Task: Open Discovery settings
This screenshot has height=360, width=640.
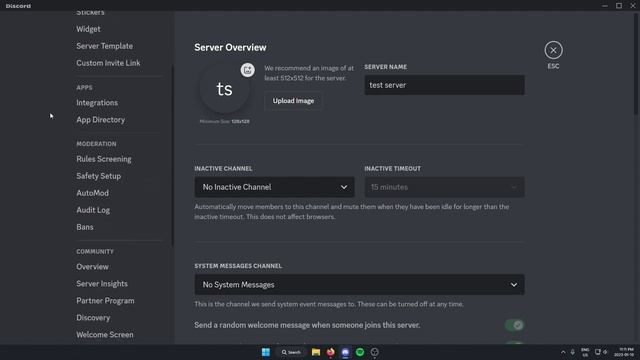Action: click(93, 318)
